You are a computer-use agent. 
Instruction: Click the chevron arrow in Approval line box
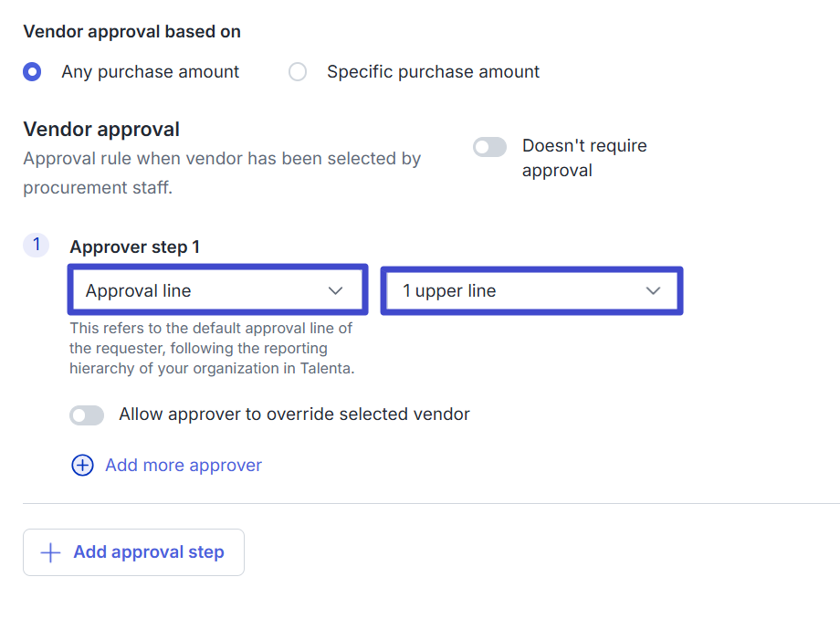coord(335,291)
